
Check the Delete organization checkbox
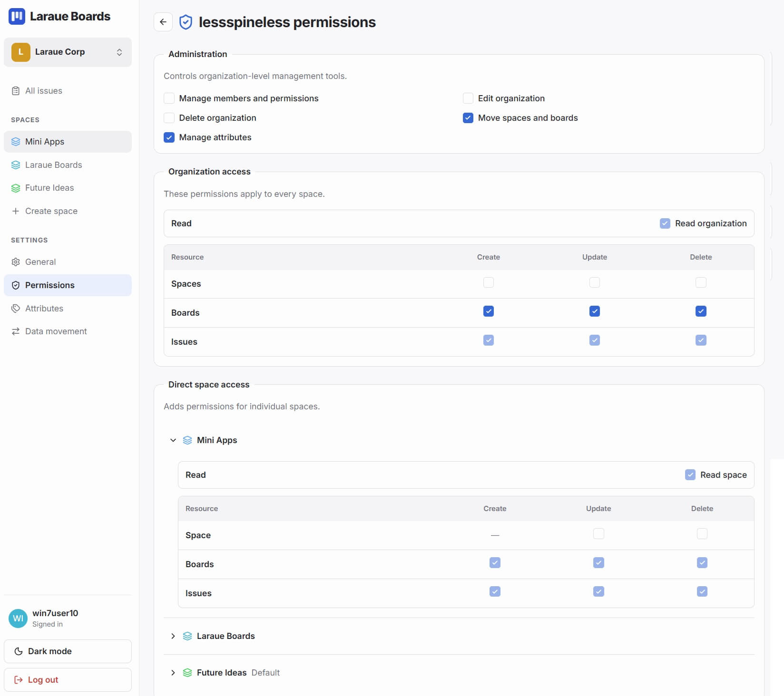point(169,118)
